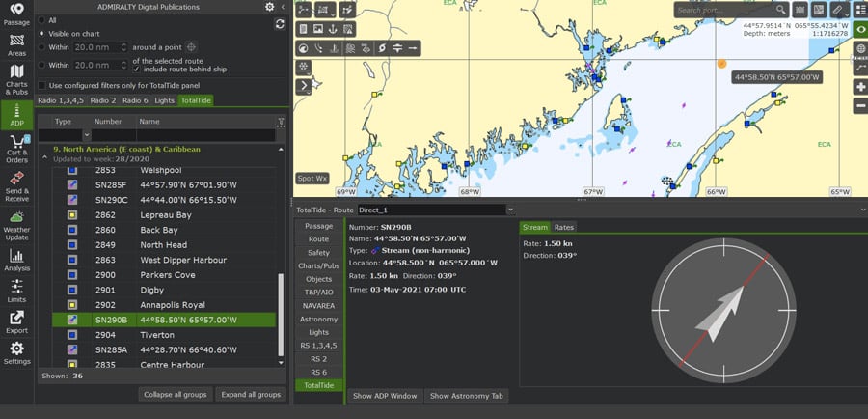Adjust around-a-point distance stepper

pos(124,47)
